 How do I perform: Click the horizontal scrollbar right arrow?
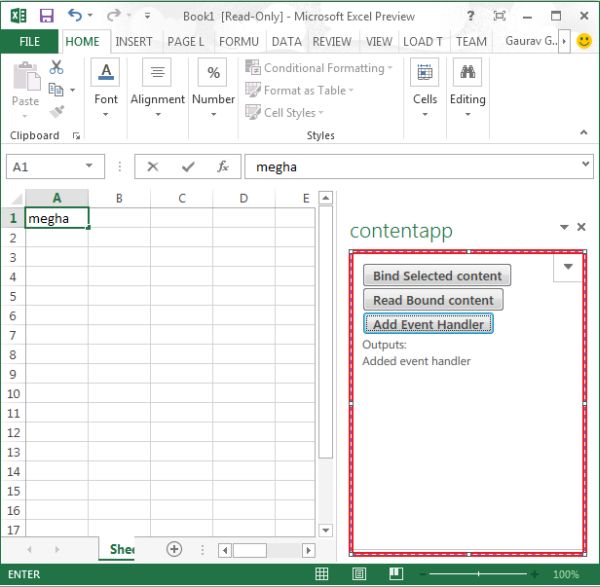(309, 550)
